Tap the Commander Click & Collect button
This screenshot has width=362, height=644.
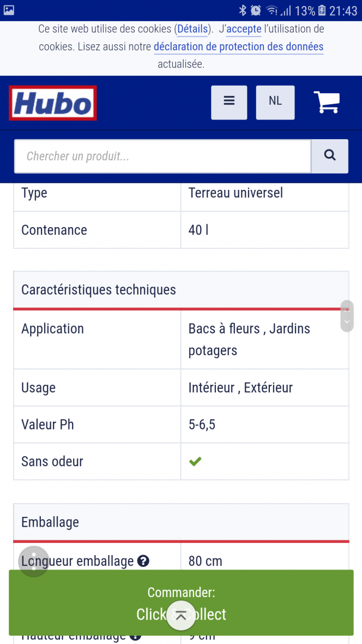[x=181, y=603]
